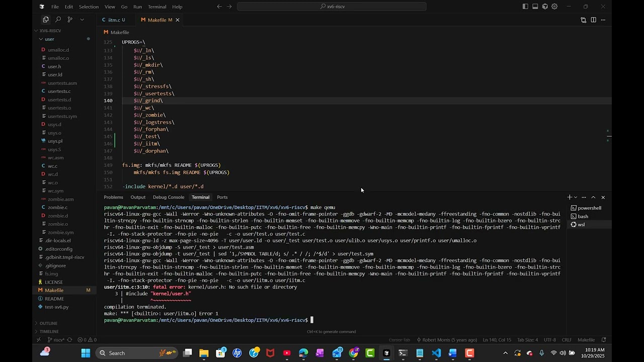Open errors and warnings count in status bar
Image resolution: width=644 pixels, height=362 pixels.
tap(87, 340)
